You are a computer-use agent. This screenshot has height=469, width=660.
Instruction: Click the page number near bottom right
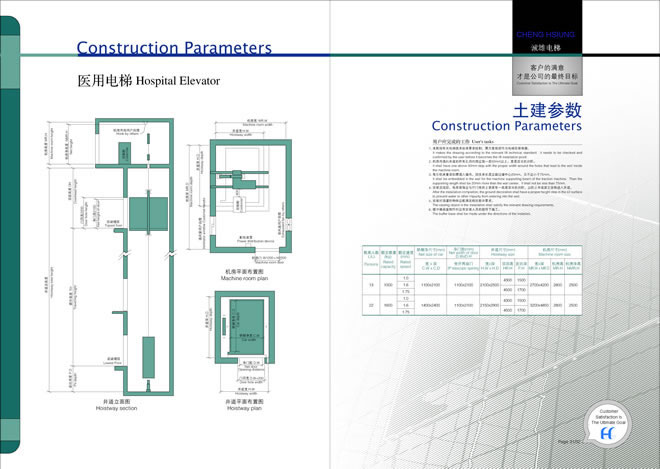(569, 442)
